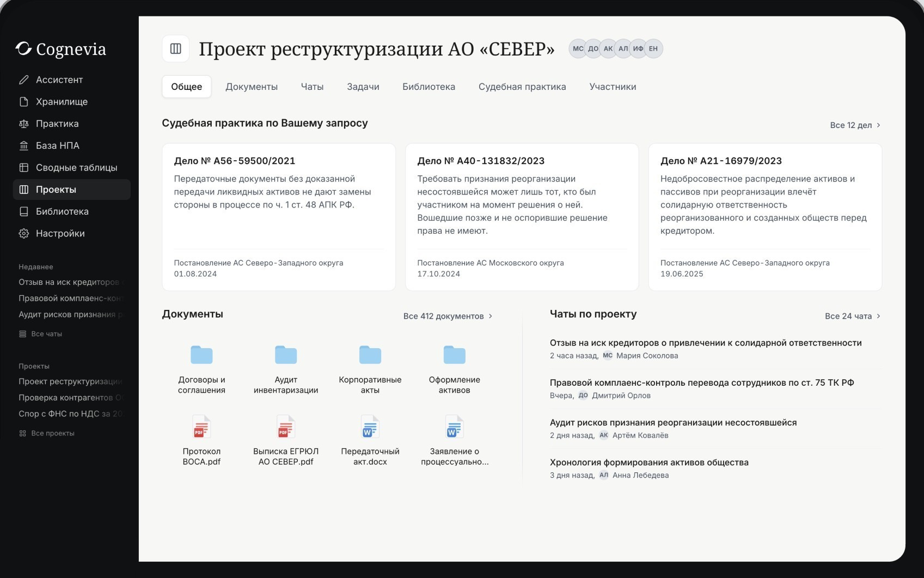Open the Корпоративные акты folder

click(x=370, y=369)
